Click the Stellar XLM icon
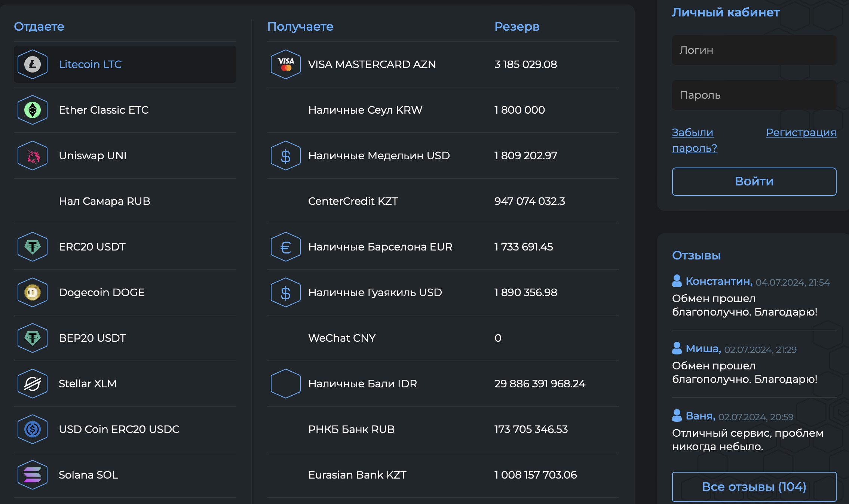This screenshot has width=849, height=504. coord(33,384)
